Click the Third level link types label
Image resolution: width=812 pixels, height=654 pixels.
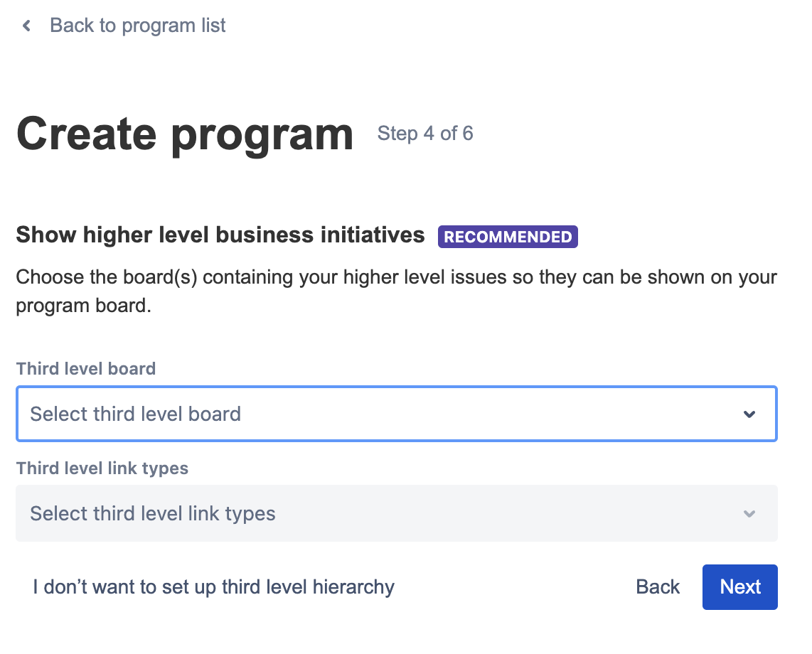tap(102, 468)
